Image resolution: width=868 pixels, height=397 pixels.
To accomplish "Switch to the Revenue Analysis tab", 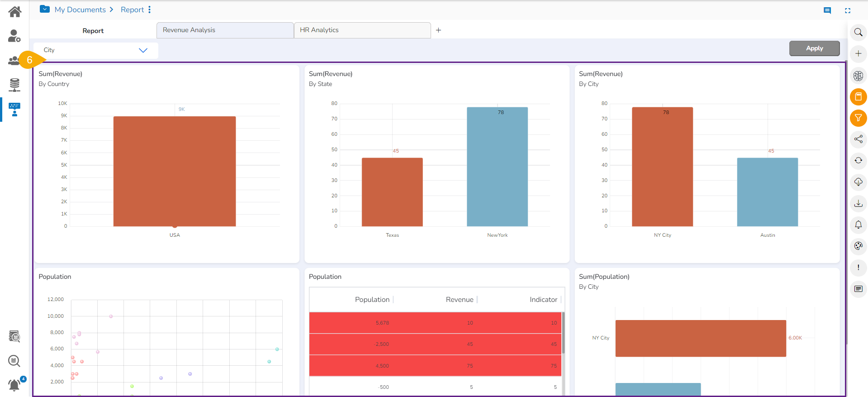I will (x=225, y=30).
